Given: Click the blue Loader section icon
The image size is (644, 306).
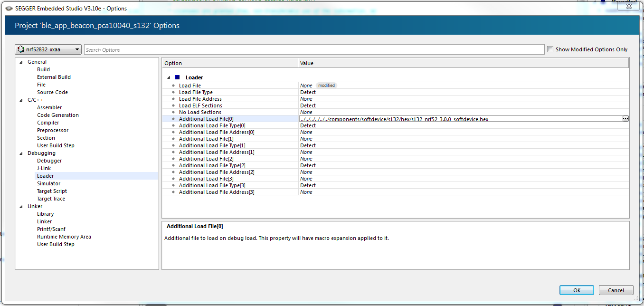Looking at the screenshot, I should pos(178,77).
